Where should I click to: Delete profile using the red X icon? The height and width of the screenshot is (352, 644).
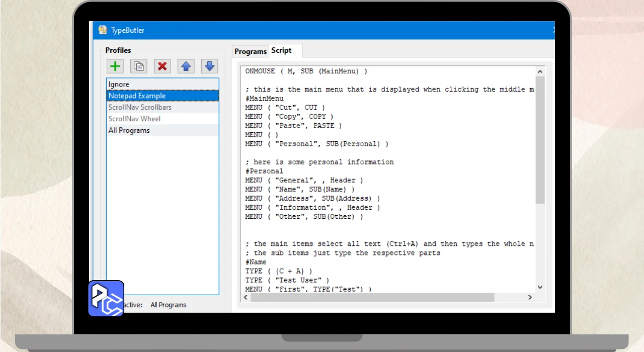[x=162, y=66]
